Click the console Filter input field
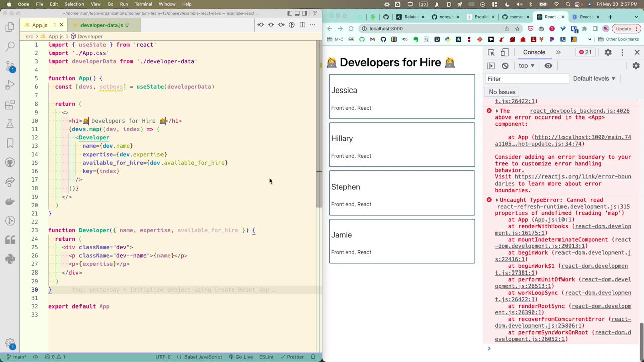The image size is (644, 362). (x=526, y=79)
